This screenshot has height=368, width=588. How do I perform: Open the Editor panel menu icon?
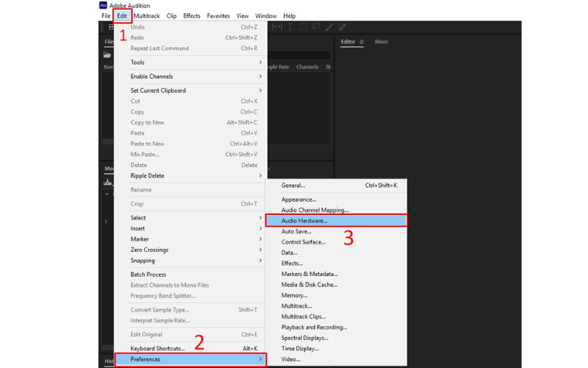pos(362,42)
